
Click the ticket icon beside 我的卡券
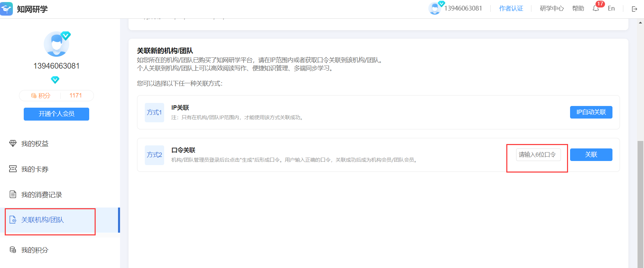pos(13,169)
